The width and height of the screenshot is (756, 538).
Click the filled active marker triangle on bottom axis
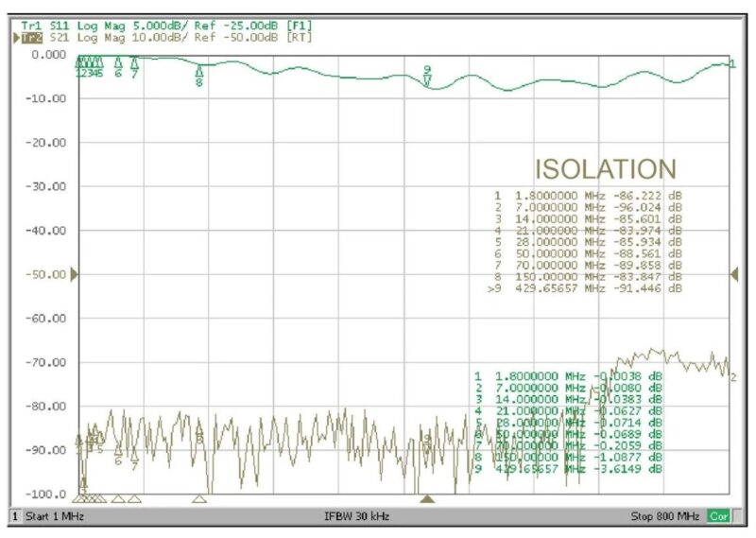427,498
